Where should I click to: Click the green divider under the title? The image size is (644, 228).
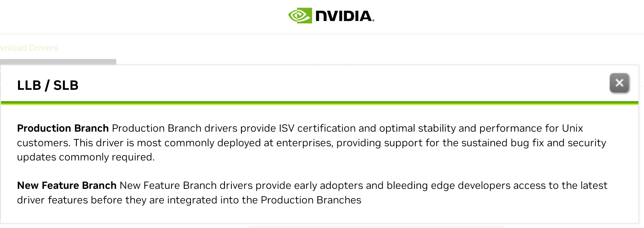(x=319, y=103)
